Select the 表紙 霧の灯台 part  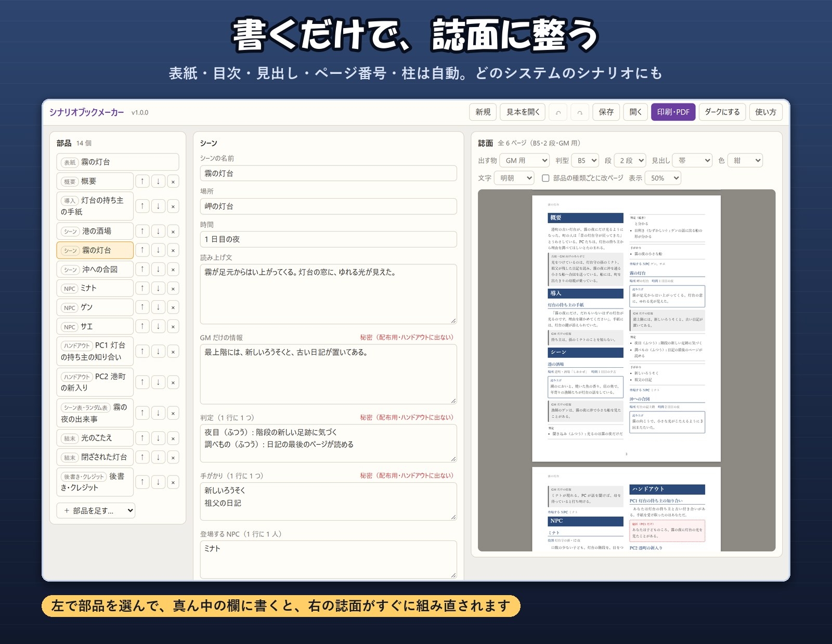118,162
